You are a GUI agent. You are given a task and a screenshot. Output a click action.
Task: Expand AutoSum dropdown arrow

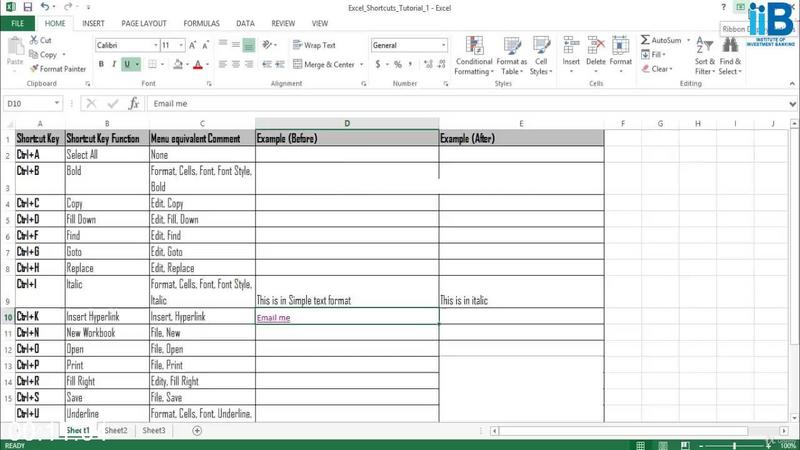tap(688, 40)
